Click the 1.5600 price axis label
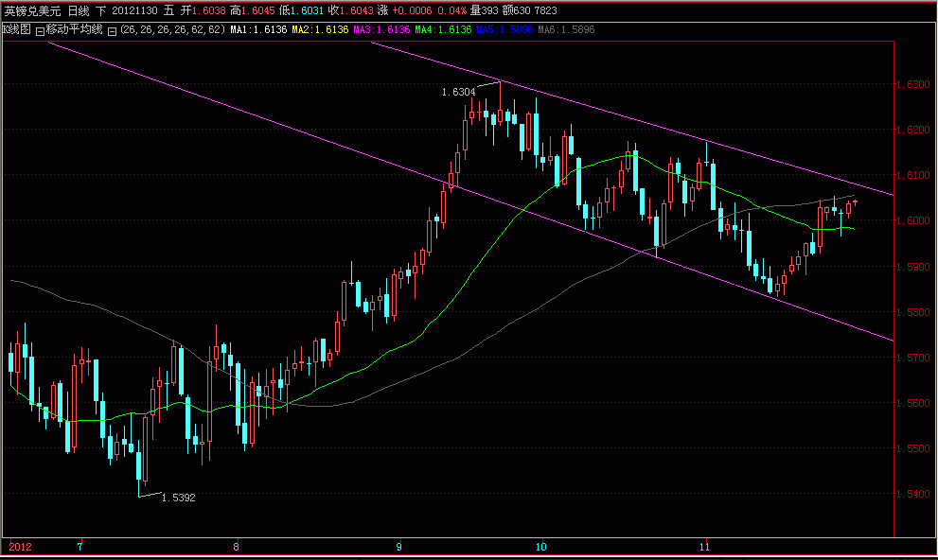 coord(912,403)
